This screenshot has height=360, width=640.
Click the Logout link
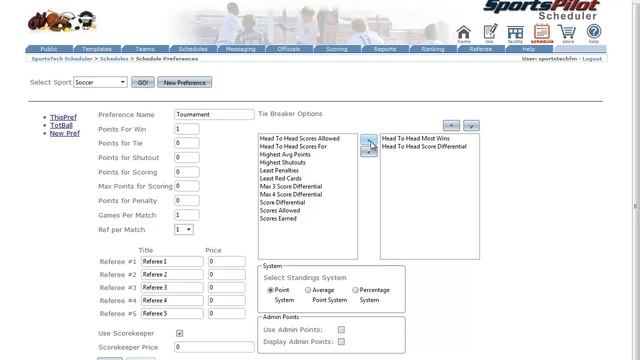tap(592, 59)
